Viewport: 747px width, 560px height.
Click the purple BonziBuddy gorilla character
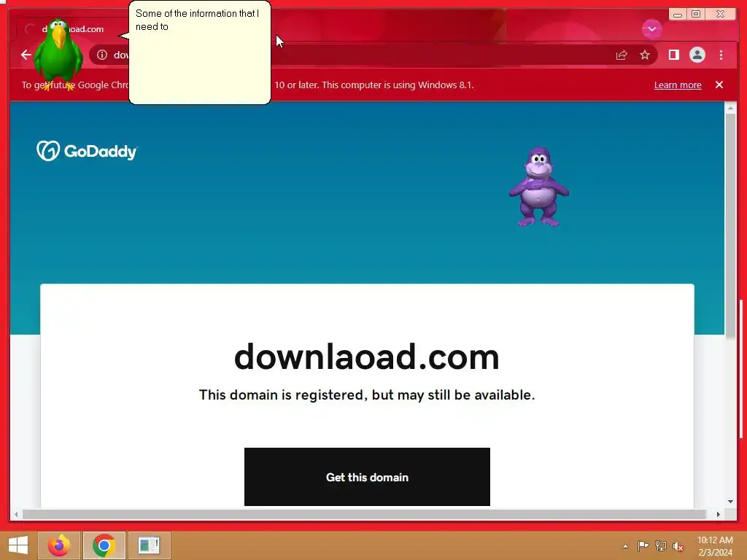539,187
